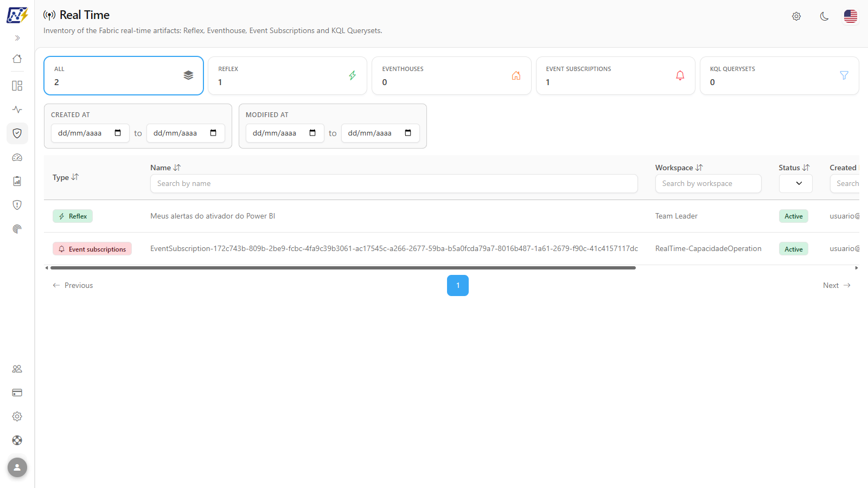The image size is (868, 488).
Task: Sort the table by Type column
Action: pos(66,177)
